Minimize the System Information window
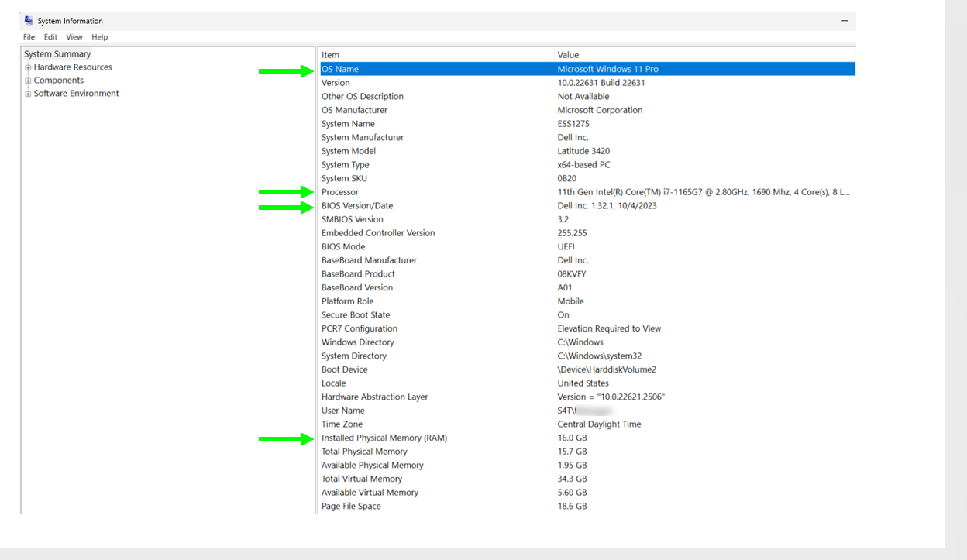967x560 pixels. point(844,21)
